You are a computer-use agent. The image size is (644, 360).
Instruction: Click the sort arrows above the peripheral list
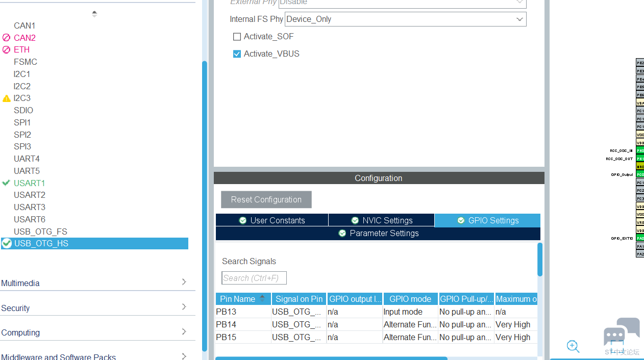pos(94,14)
